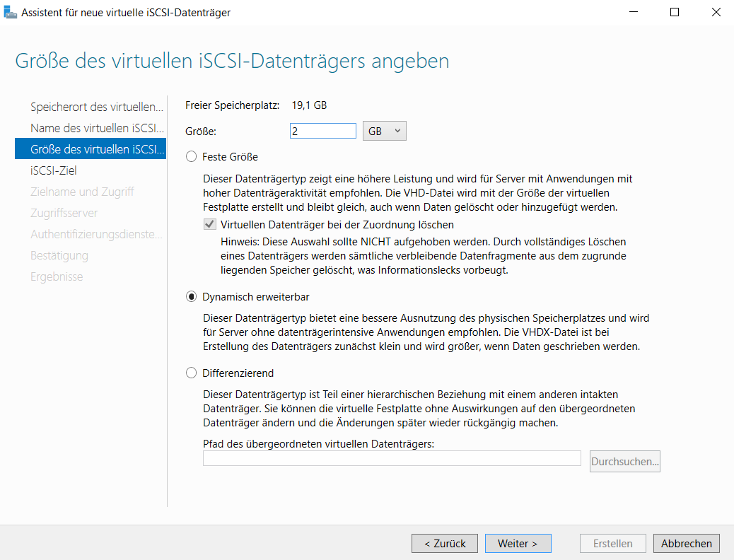Choose Dynamisch erweiterbar disk type
Image resolution: width=734 pixels, height=560 pixels.
pos(191,297)
